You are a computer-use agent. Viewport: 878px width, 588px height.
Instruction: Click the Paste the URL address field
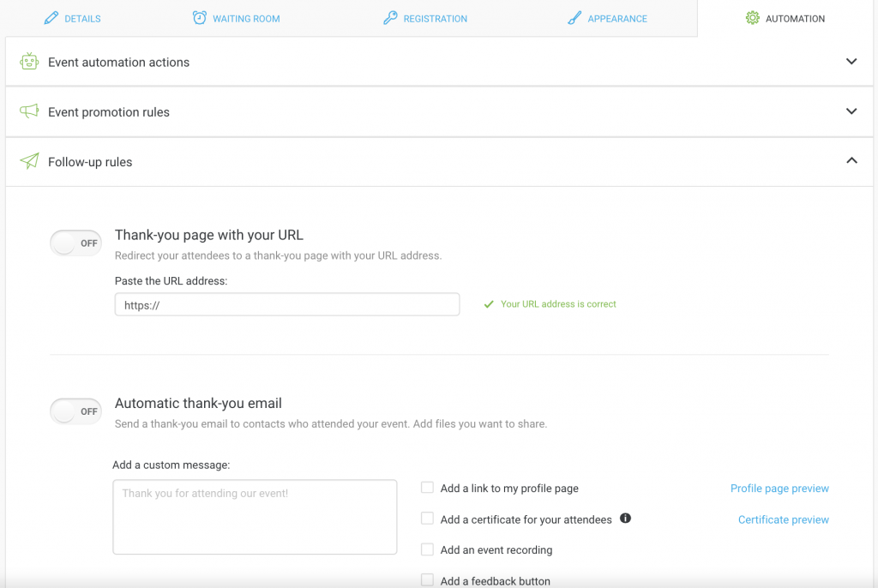coord(287,304)
